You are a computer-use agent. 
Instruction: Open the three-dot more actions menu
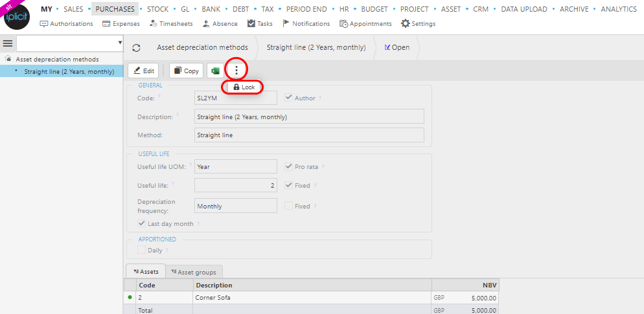tap(236, 71)
